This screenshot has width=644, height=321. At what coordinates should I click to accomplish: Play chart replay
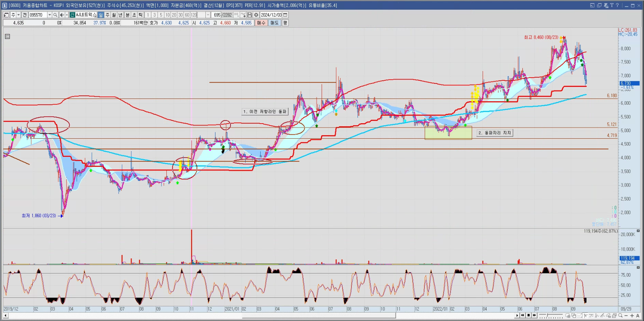pos(517,316)
